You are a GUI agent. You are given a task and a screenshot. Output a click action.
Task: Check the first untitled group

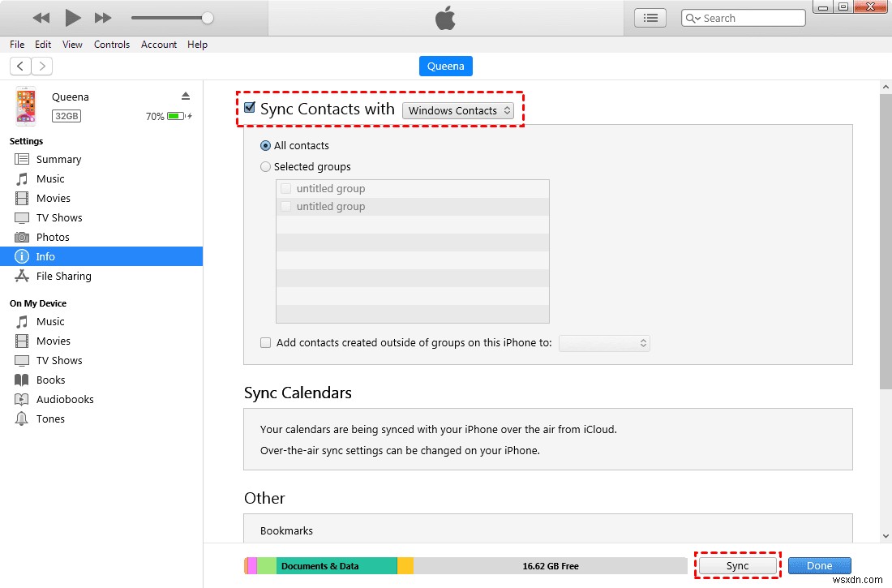[x=285, y=187]
